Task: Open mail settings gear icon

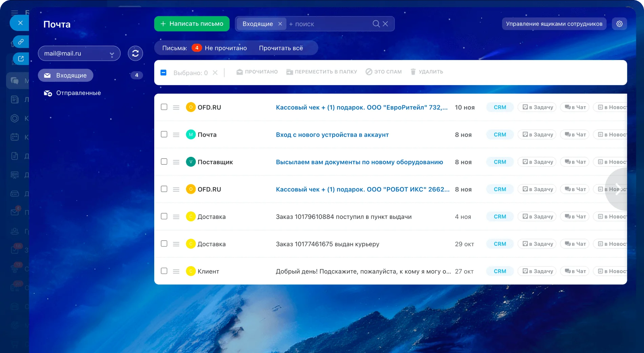Action: tap(619, 24)
